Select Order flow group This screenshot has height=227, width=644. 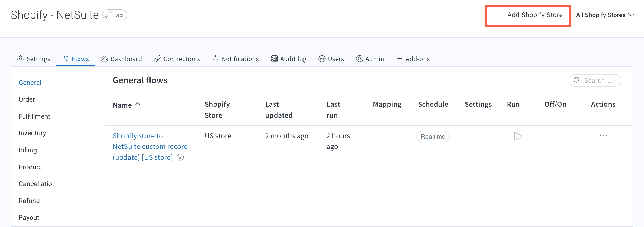pyautogui.click(x=27, y=99)
